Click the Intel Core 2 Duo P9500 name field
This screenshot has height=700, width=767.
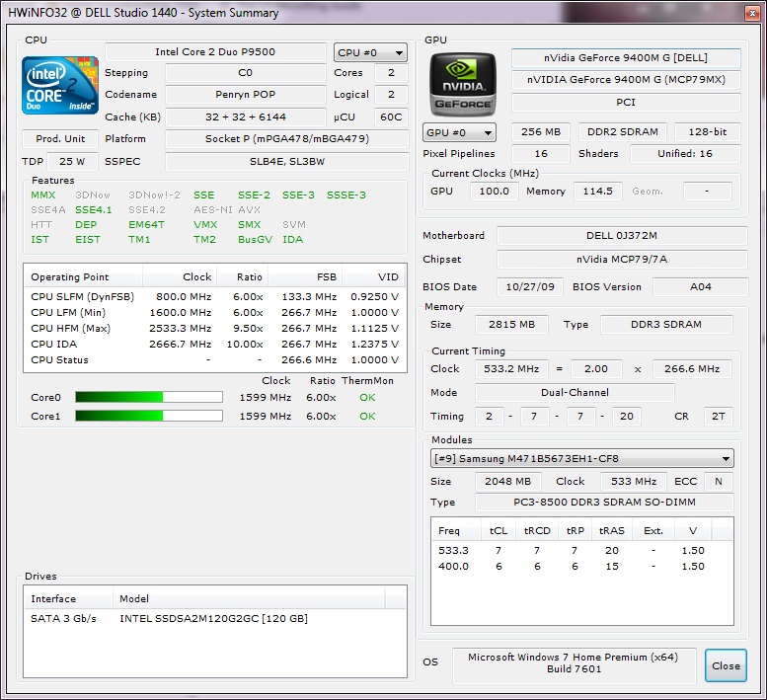point(215,52)
